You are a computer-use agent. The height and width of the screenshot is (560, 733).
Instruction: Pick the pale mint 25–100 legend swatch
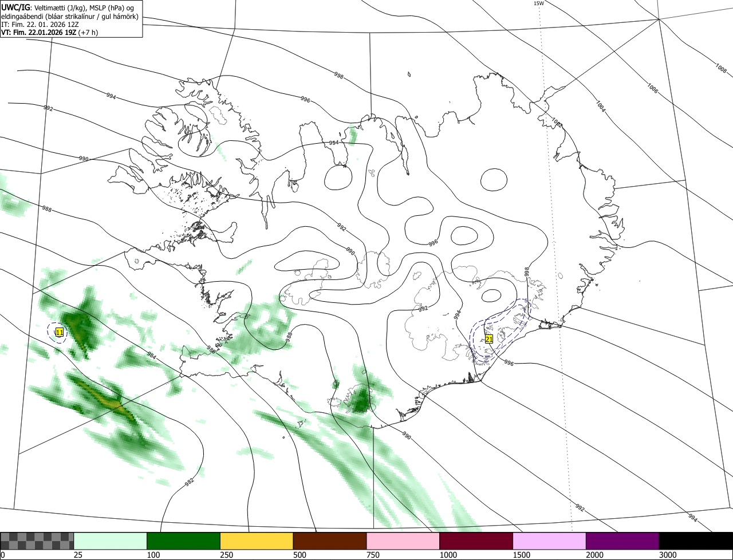111,541
